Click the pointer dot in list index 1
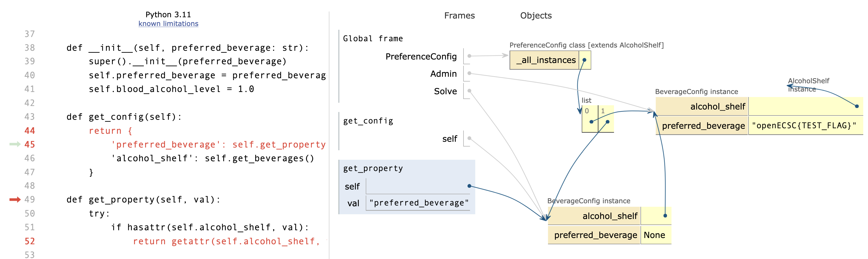This screenshot has height=259, width=868. point(607,121)
